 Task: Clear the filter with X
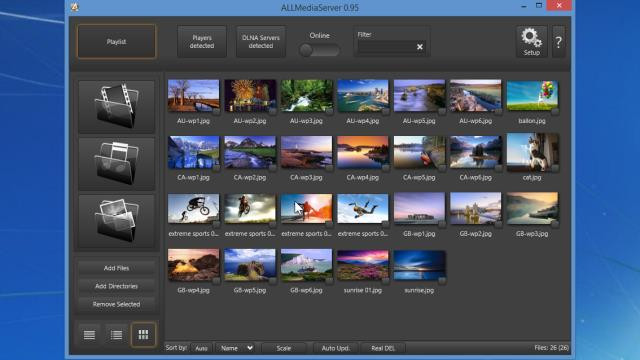[420, 47]
